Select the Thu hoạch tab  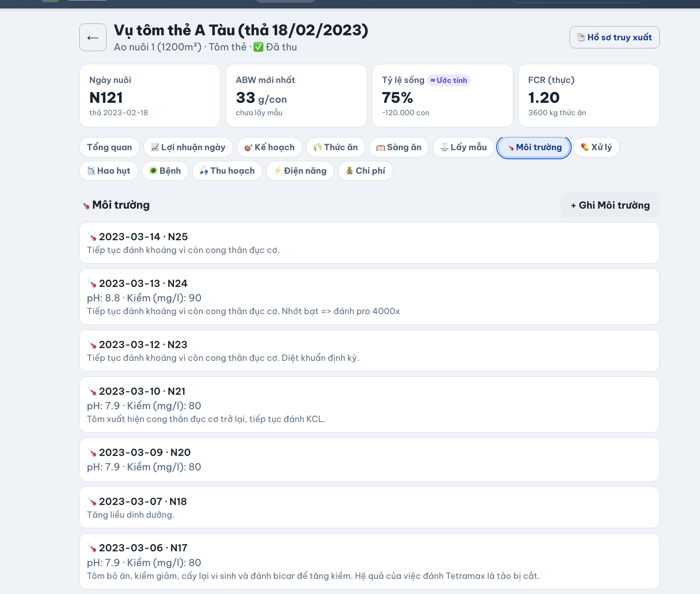(227, 171)
